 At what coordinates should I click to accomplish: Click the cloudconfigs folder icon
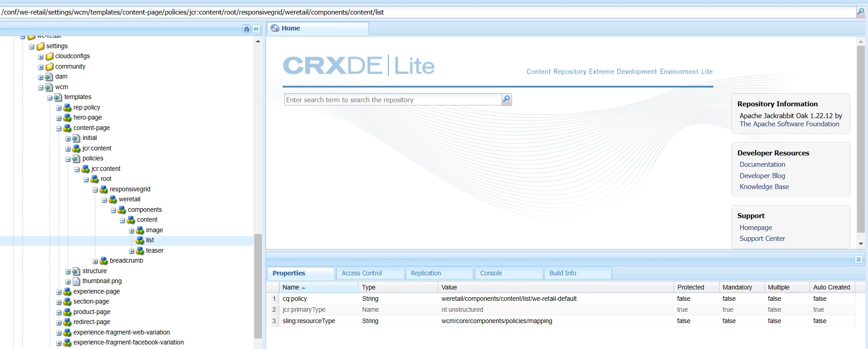pyautogui.click(x=49, y=56)
